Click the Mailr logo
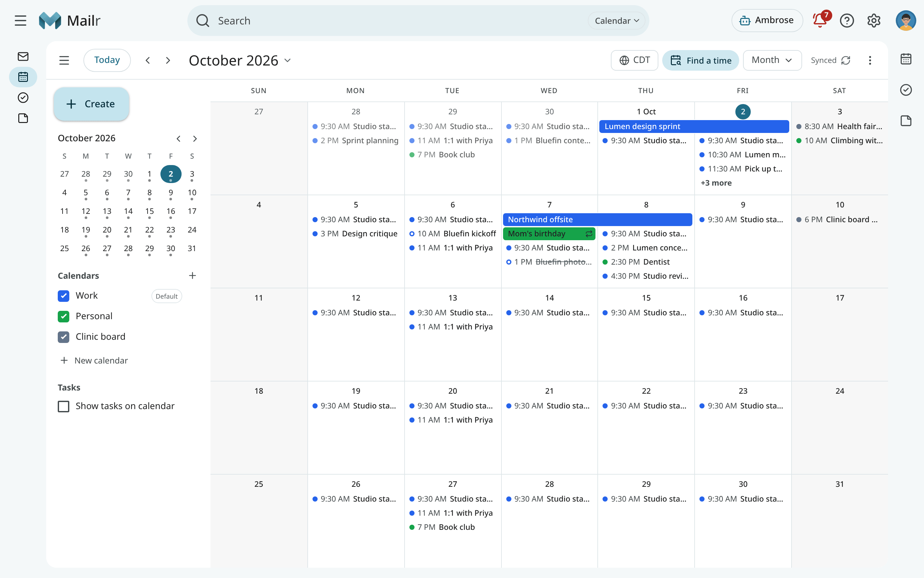 (x=70, y=21)
